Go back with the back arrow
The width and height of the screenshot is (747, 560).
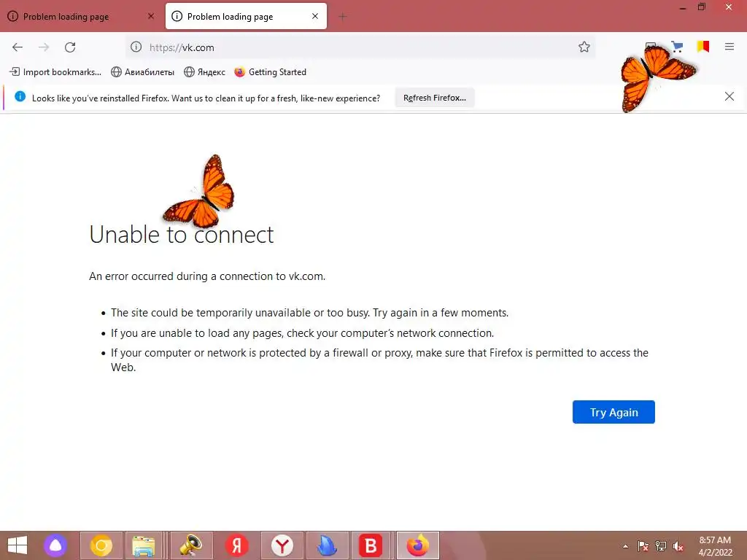point(18,47)
